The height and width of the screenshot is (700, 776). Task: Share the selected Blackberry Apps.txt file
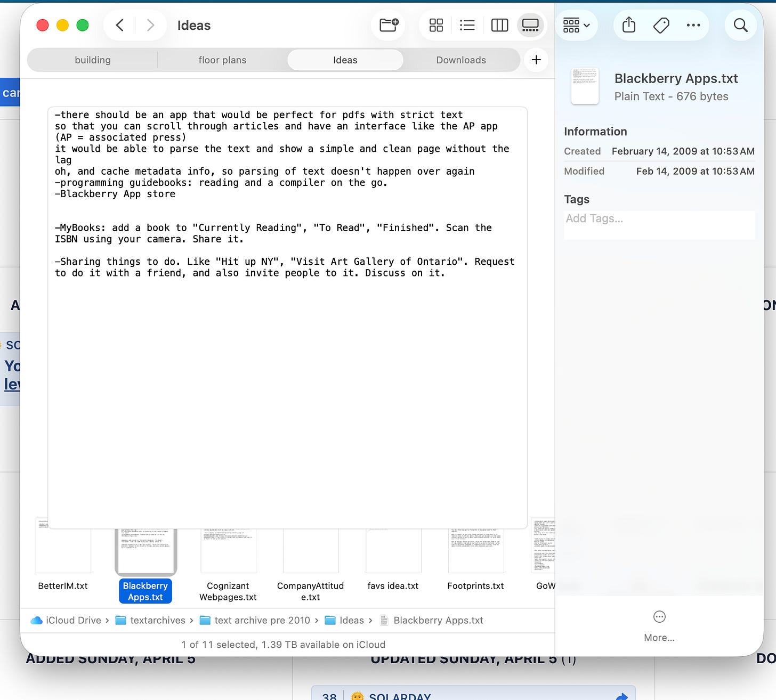(x=629, y=25)
